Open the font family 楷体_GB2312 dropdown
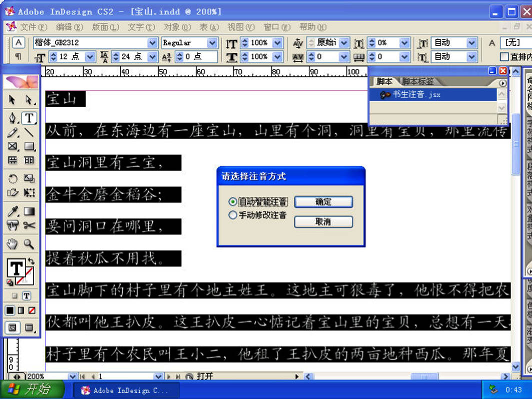The height and width of the screenshot is (399, 532). (152, 42)
